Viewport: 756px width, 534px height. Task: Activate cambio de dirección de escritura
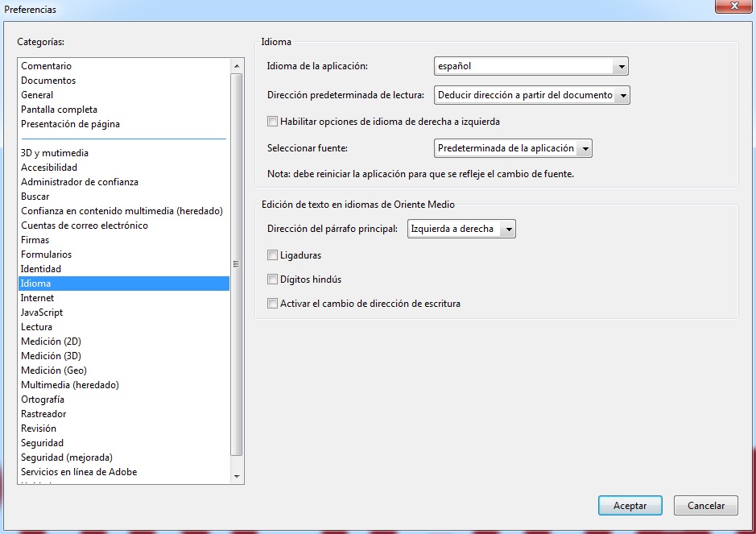[x=271, y=304]
